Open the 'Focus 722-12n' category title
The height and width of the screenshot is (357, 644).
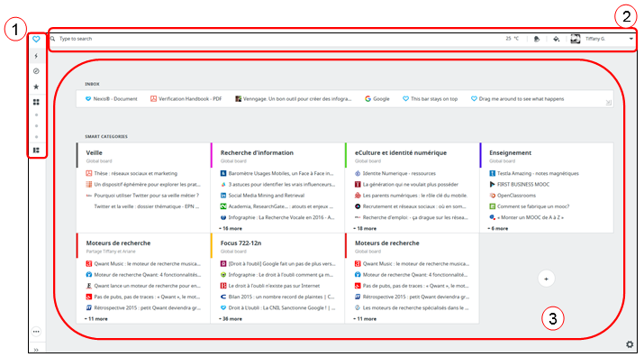(x=240, y=243)
